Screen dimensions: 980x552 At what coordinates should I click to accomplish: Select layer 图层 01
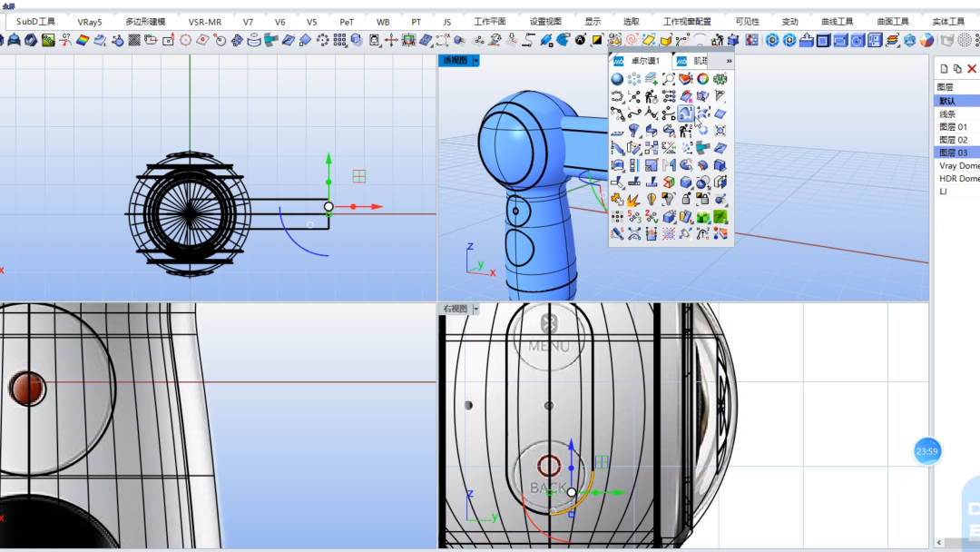[x=957, y=127]
